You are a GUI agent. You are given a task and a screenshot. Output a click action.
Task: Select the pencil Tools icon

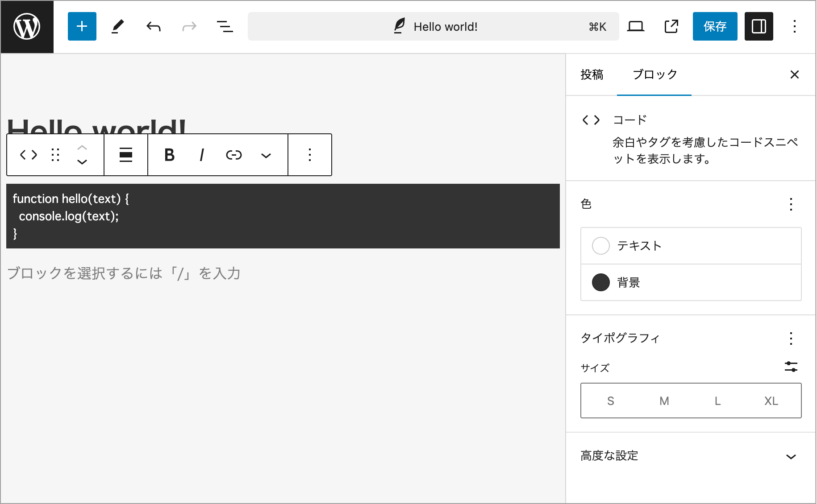click(x=117, y=26)
